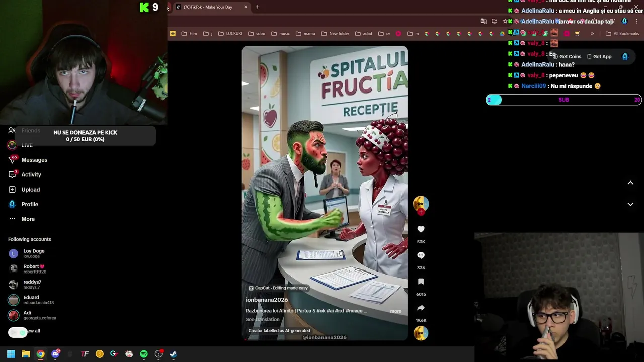Follow creator with red plus badge
The width and height of the screenshot is (644, 362).
coord(421,212)
